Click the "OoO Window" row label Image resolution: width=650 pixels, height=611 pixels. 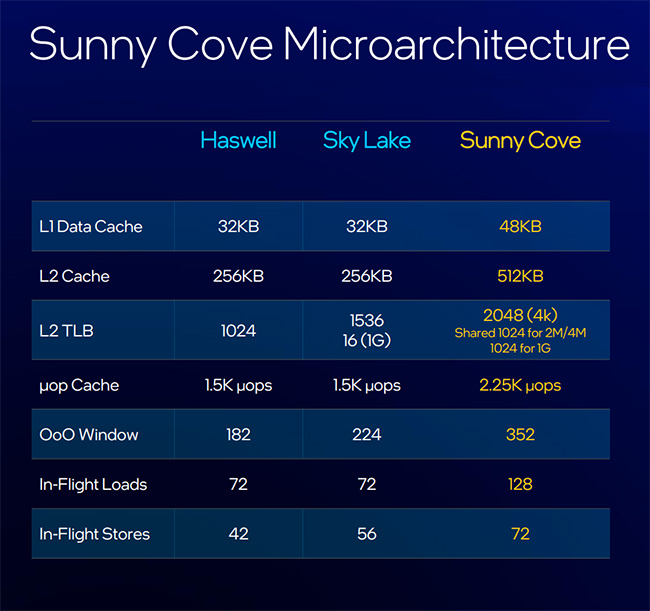point(89,434)
